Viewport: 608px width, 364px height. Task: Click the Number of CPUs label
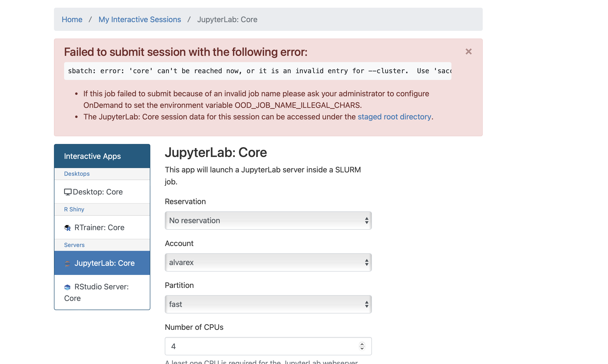(194, 327)
